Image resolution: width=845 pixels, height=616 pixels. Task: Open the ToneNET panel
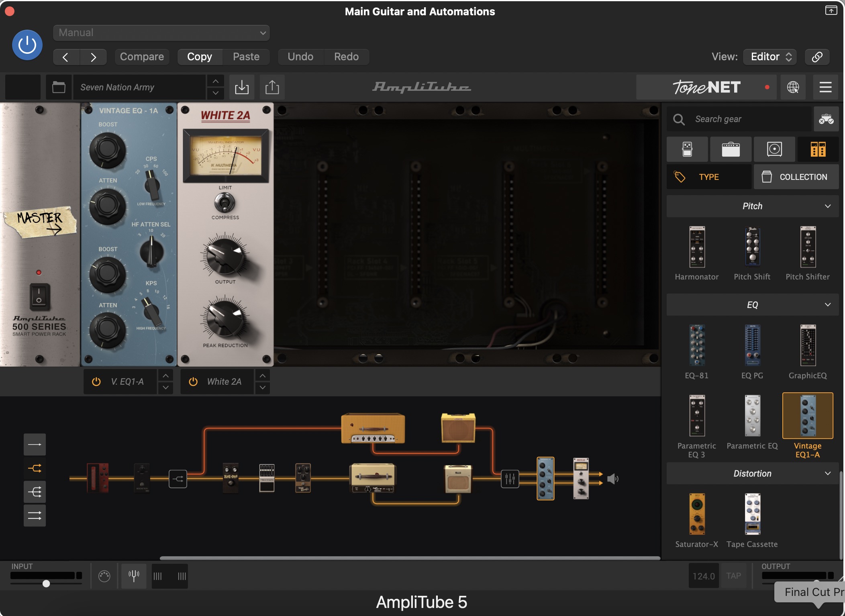click(x=706, y=87)
